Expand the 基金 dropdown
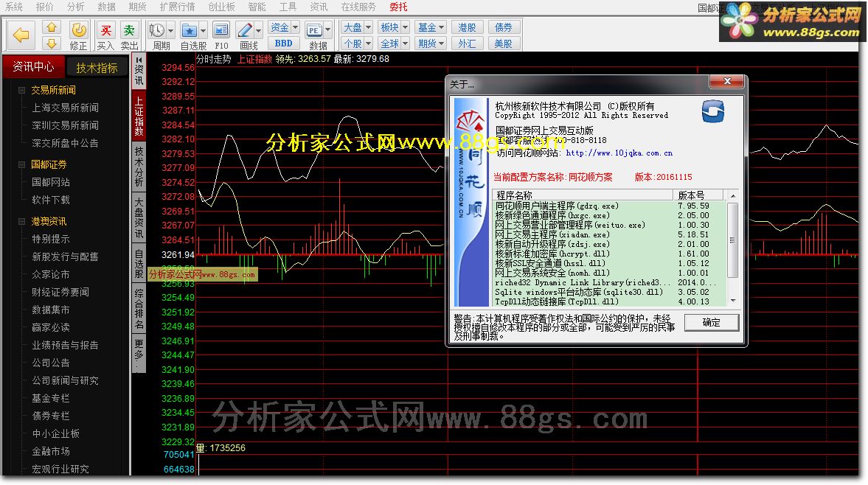Viewport: 868px width, 485px height. 442,27
